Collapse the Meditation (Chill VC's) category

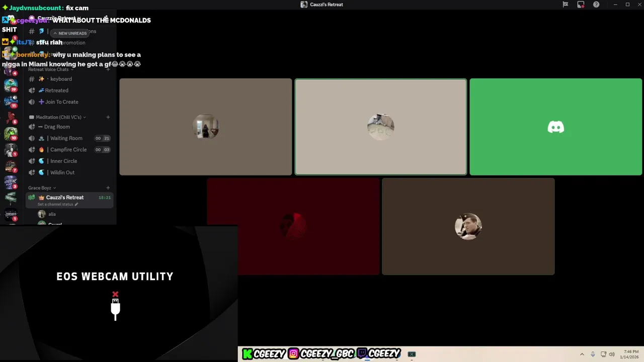(x=58, y=117)
